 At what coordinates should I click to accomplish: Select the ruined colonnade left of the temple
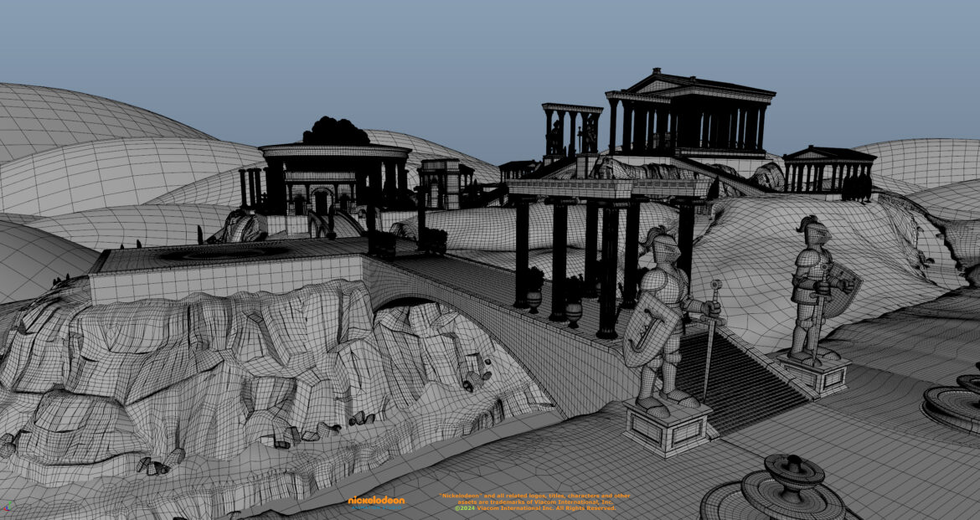click(571, 130)
